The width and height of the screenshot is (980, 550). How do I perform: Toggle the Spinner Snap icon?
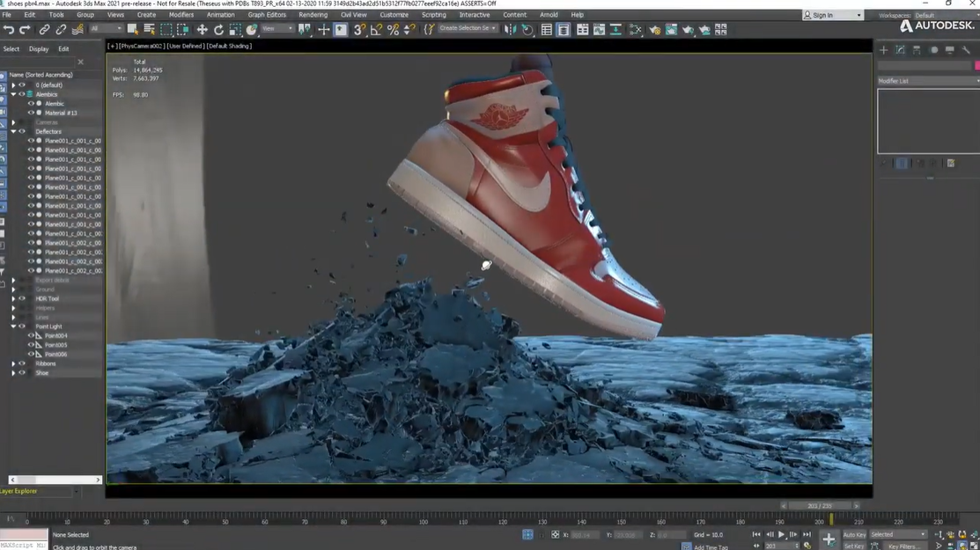(409, 29)
